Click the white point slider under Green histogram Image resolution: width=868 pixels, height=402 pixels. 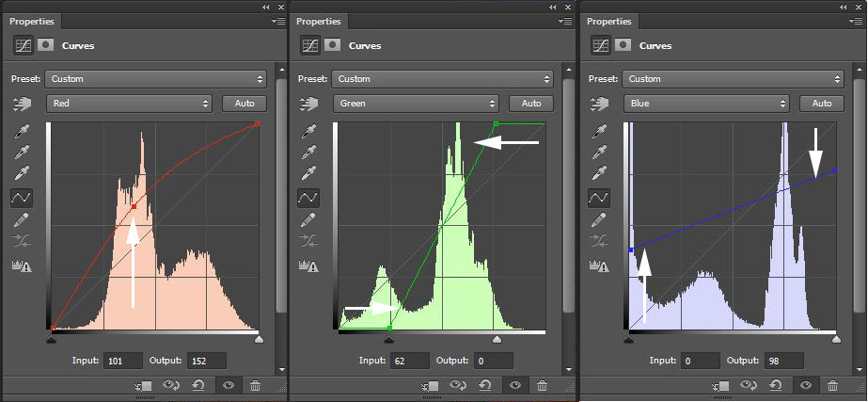pos(497,339)
